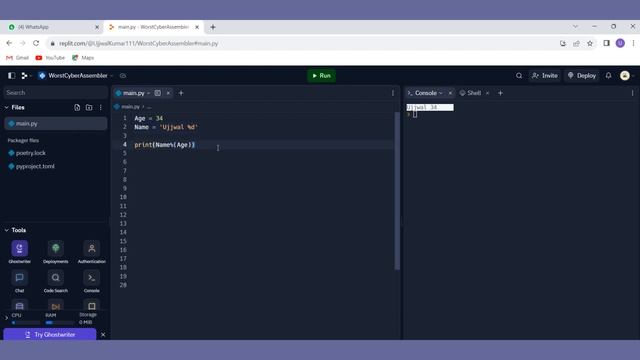Switch to the WhatsApp browser tab
Screen dimensions: 640x360
51,27
